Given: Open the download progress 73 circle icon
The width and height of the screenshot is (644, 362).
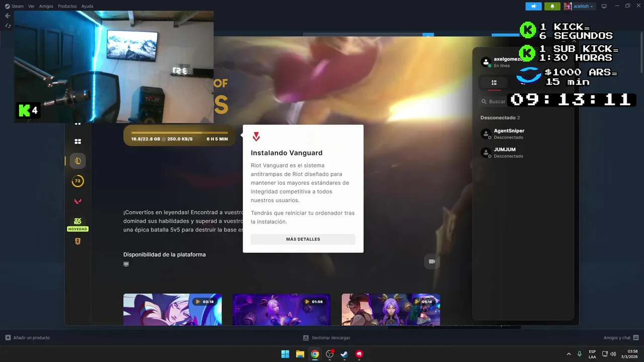Looking at the screenshot, I should (77, 181).
